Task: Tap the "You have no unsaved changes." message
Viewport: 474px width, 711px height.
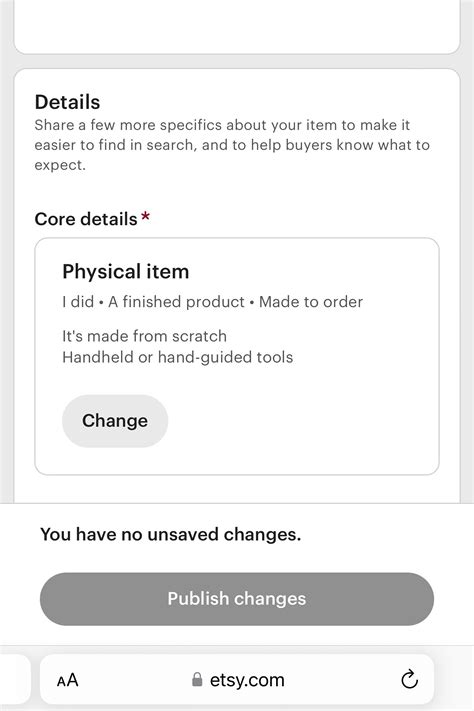Action: [x=171, y=535]
